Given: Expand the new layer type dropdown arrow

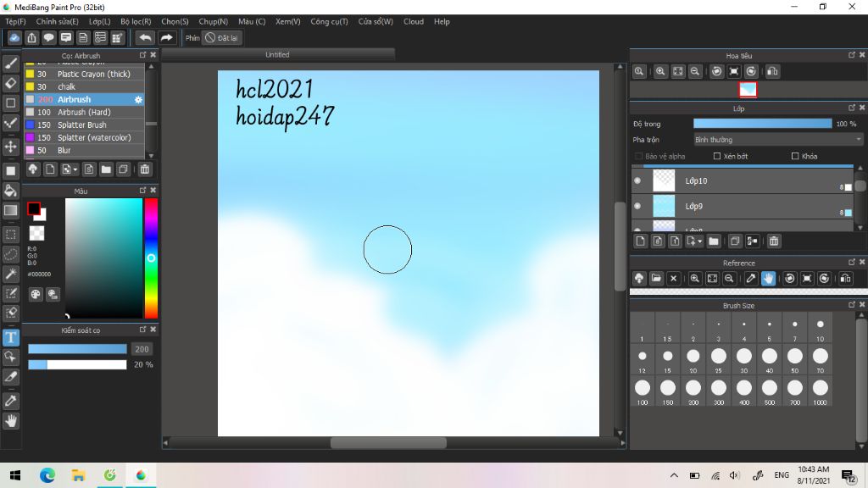Looking at the screenshot, I should click(699, 241).
